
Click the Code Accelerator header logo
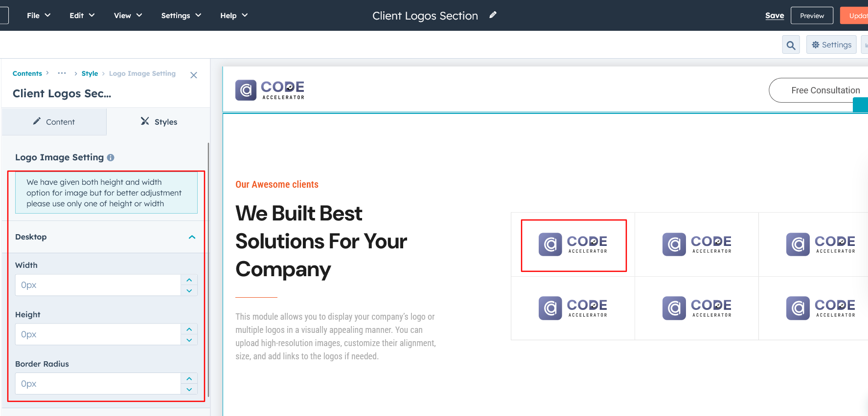pyautogui.click(x=270, y=90)
